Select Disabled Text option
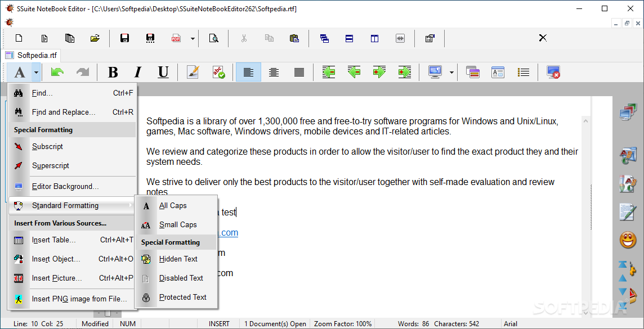Image resolution: width=644 pixels, height=329 pixels. 176,278
